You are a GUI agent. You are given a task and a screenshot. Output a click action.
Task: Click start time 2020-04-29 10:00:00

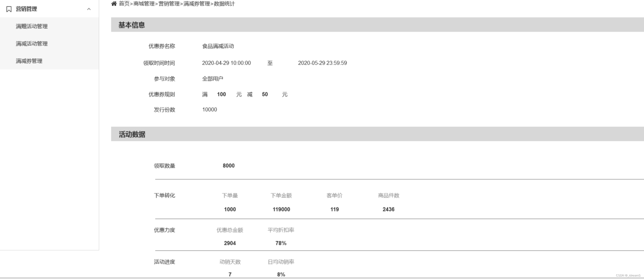pos(226,63)
